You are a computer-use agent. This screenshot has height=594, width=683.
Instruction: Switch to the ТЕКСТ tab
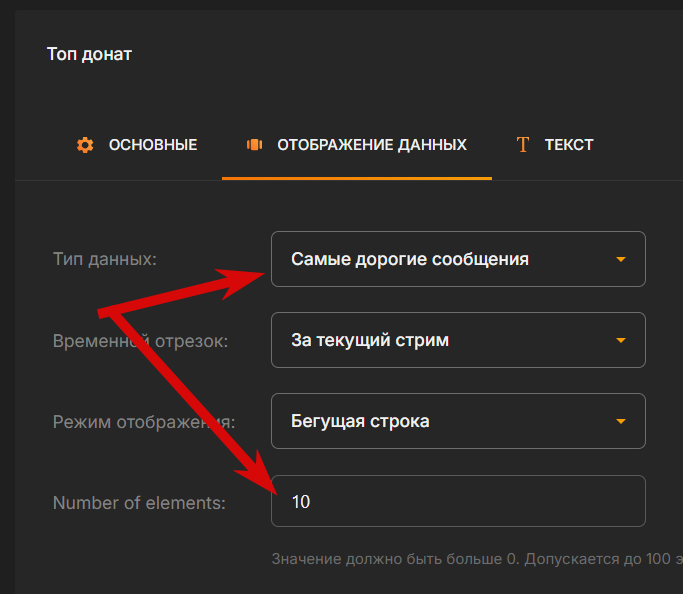pos(569,145)
